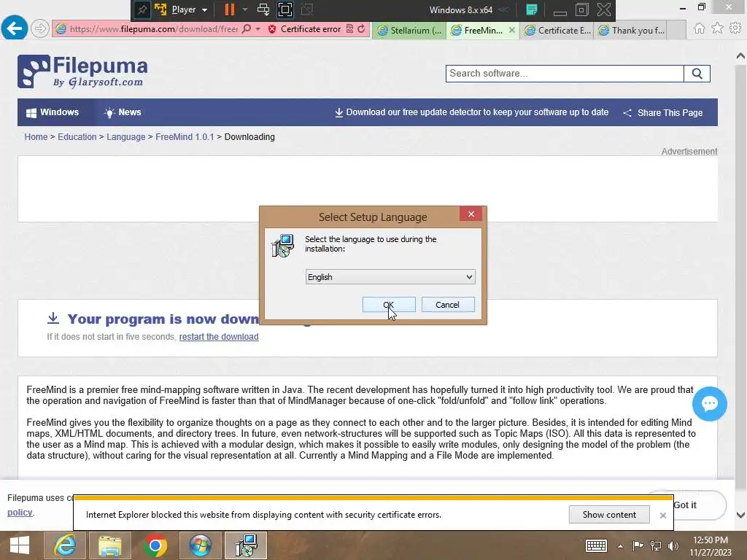Click the refresh icon in address bar
Image resolution: width=747 pixels, height=560 pixels.
tap(362, 28)
